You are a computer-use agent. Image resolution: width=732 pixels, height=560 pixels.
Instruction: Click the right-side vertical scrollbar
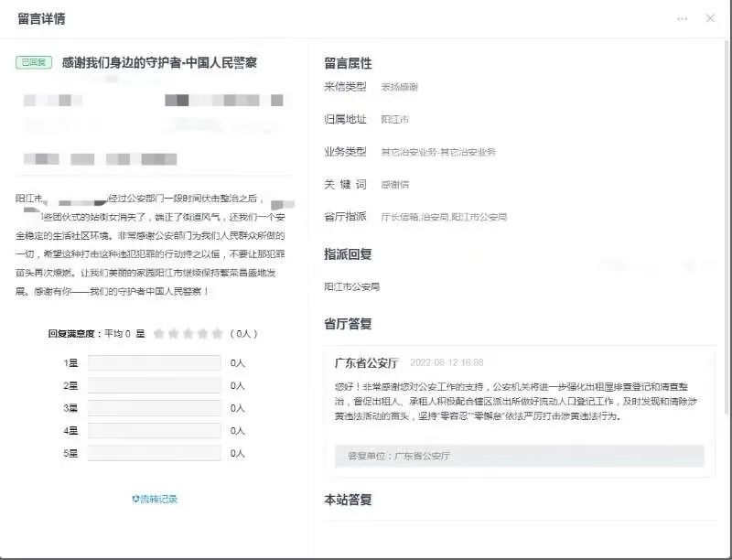coord(726,227)
